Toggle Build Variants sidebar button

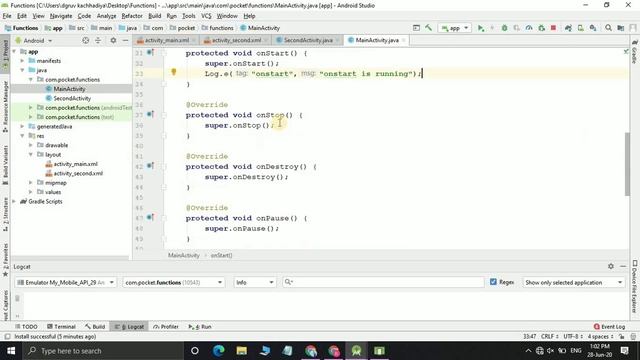pos(5,165)
